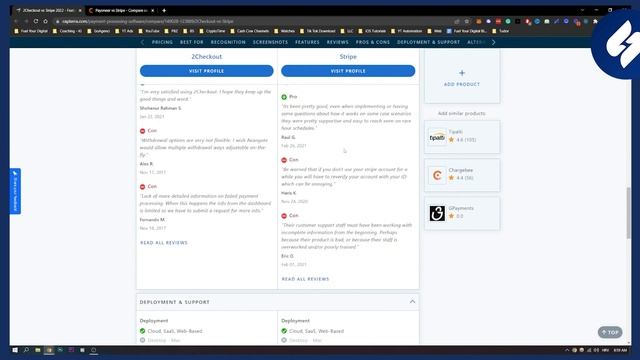640x360 pixels.
Task: Jump to the Screenshots section
Action: 270,42
